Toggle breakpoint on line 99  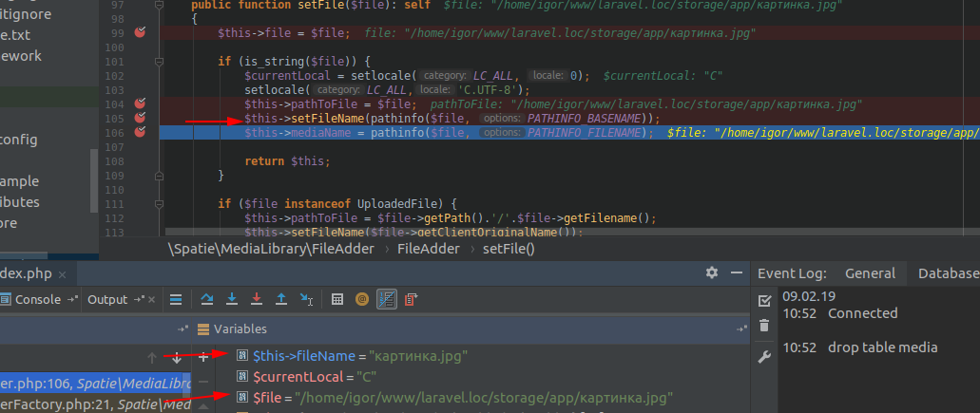[140, 32]
